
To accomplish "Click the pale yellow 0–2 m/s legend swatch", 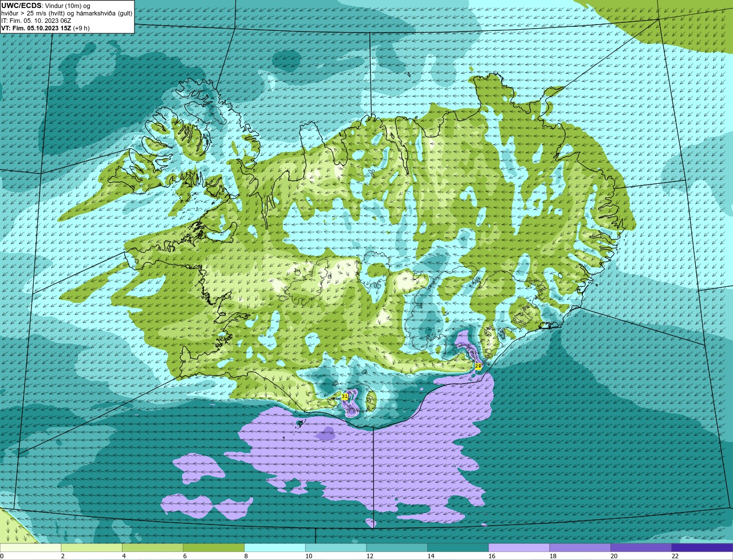I will (x=30, y=547).
